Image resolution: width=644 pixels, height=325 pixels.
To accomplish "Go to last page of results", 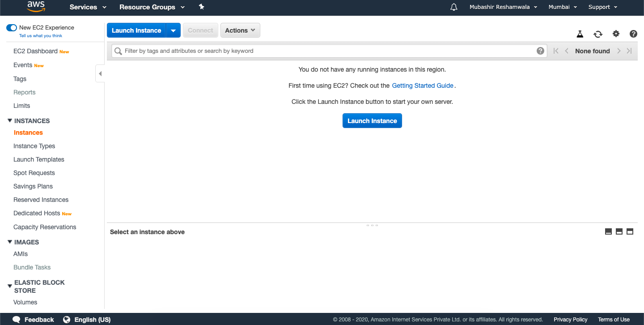I will pos(629,51).
